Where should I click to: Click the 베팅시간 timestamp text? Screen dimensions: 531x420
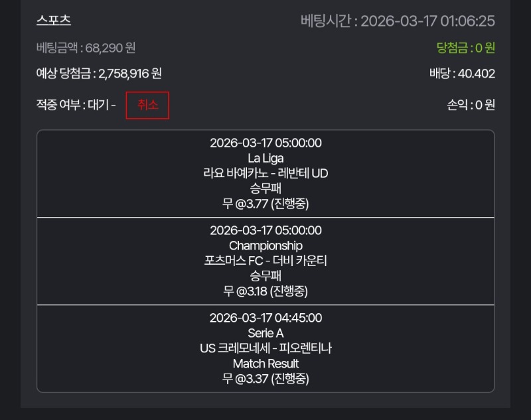398,21
